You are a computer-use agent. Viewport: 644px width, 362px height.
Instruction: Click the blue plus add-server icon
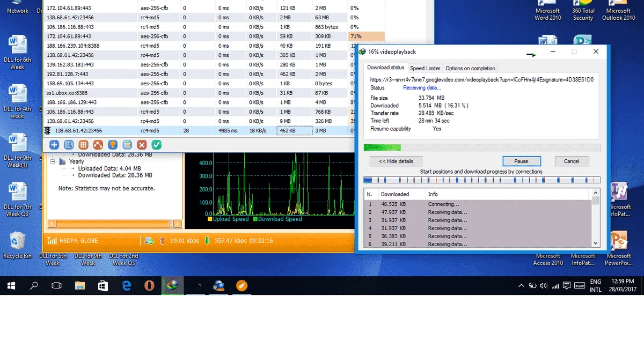pos(54,145)
